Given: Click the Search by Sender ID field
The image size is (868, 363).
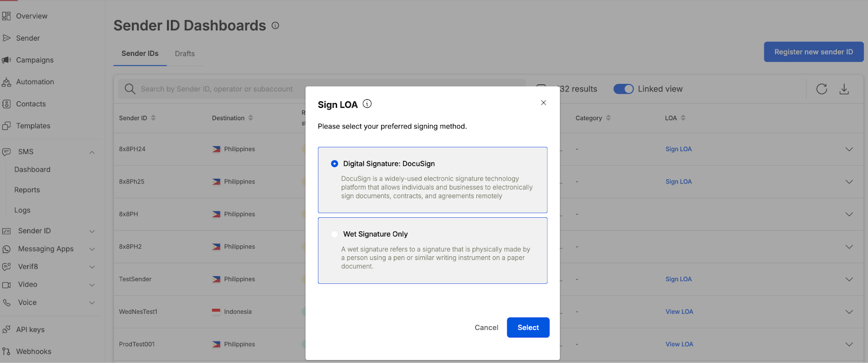Looking at the screenshot, I should coord(217,89).
